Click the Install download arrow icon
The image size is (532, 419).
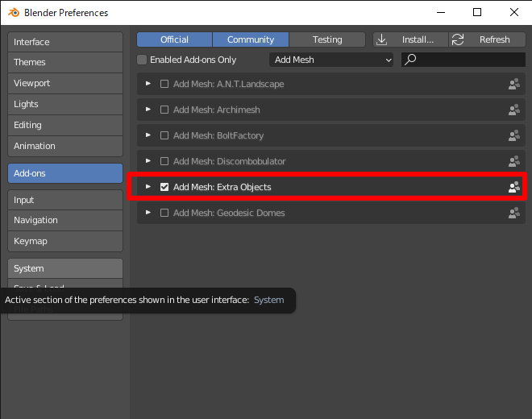click(382, 39)
